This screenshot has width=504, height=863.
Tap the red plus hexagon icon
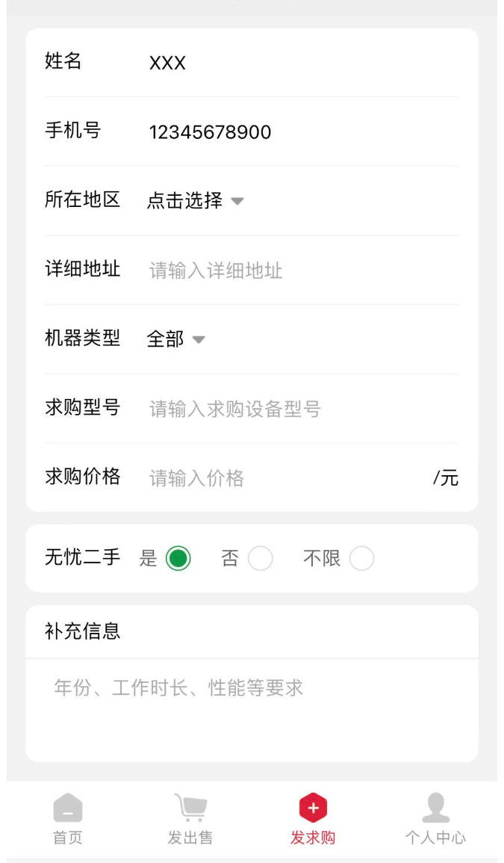tap(313, 808)
